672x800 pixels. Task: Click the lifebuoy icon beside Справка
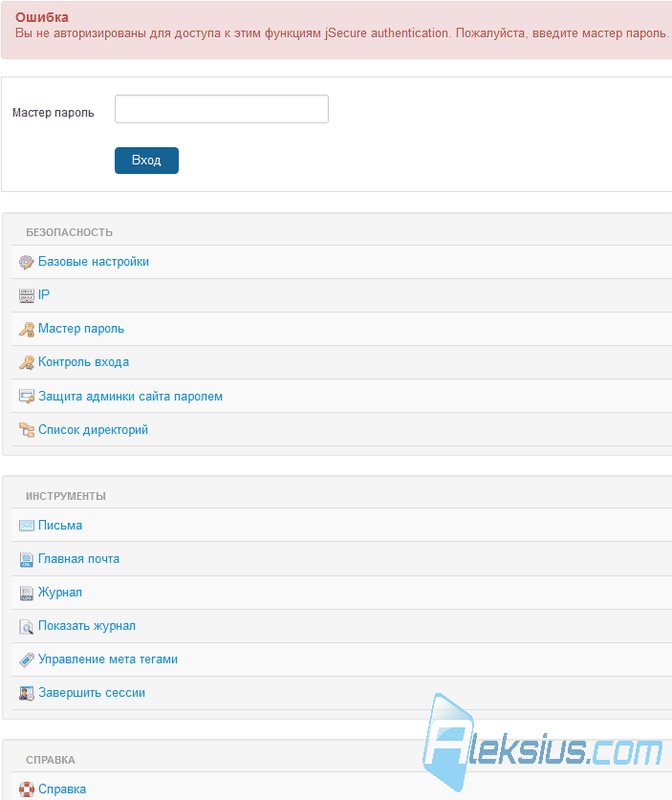pyautogui.click(x=26, y=789)
